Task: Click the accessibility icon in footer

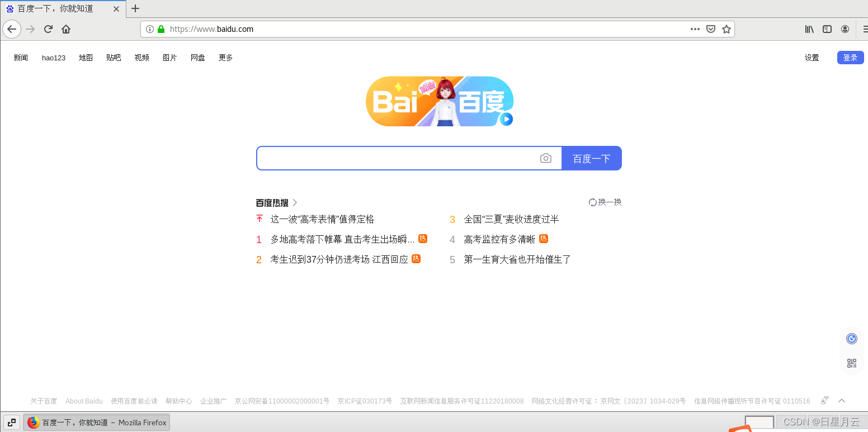Action: tap(825, 400)
